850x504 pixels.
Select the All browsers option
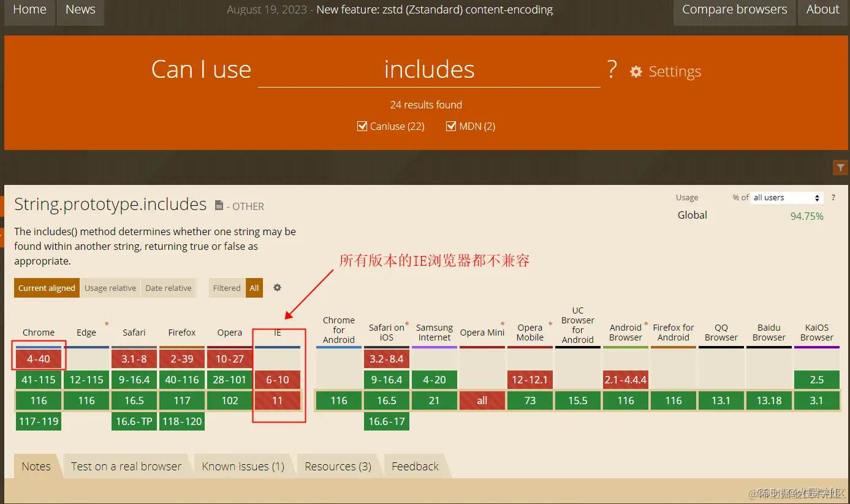coord(254,288)
